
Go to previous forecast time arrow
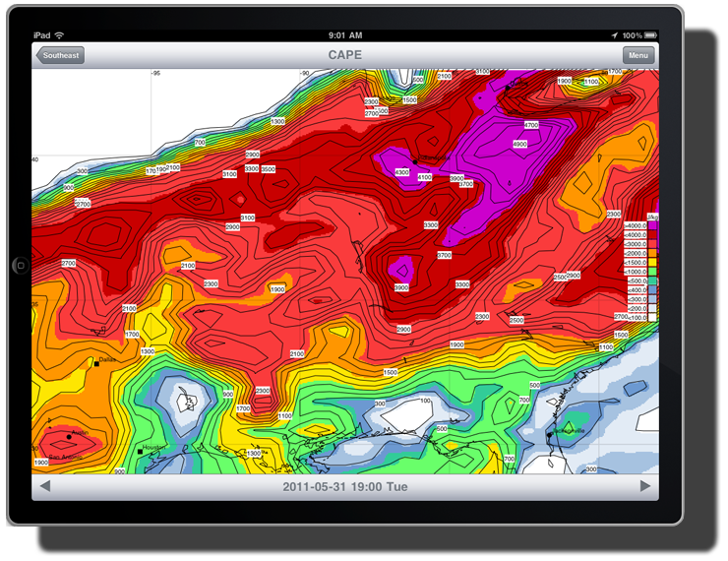(44, 486)
